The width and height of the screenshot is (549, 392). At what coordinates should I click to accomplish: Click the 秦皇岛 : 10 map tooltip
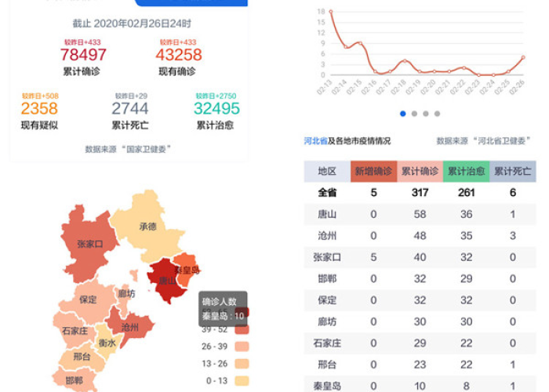pos(223,309)
